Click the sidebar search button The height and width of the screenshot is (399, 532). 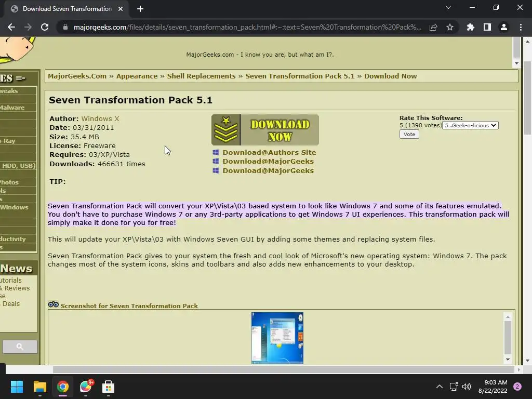(20, 347)
